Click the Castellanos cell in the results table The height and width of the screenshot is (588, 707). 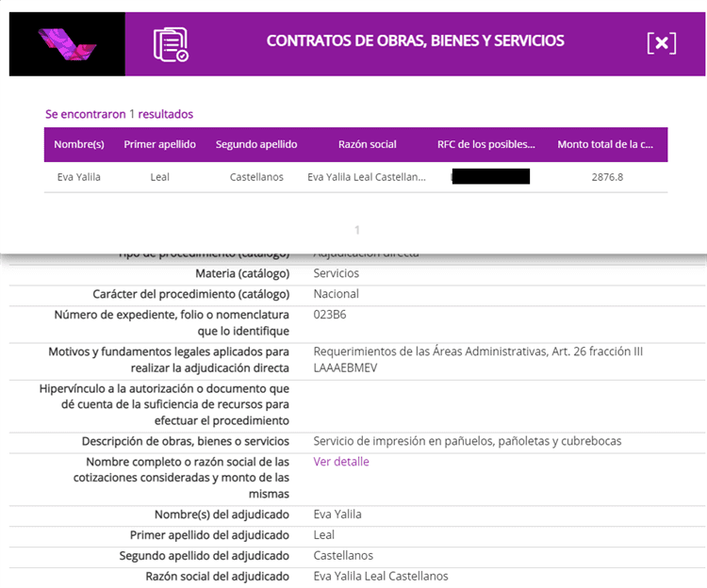coord(256,177)
